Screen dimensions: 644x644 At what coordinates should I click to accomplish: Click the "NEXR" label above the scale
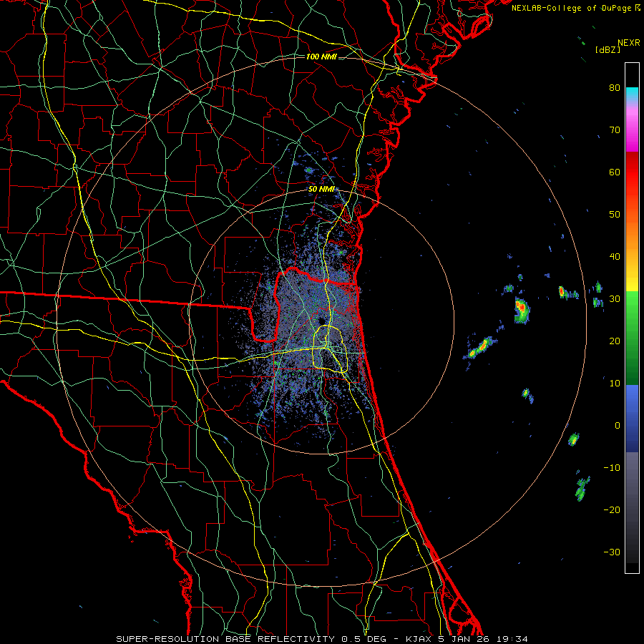(628, 43)
